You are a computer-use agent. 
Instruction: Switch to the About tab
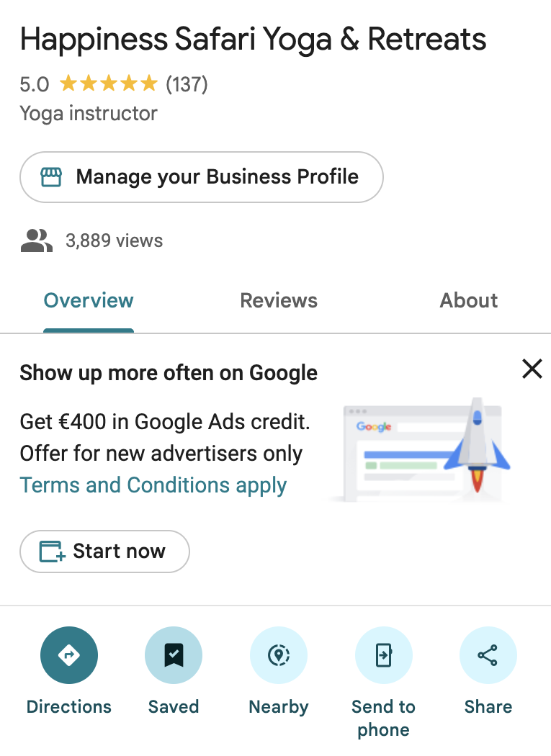[x=469, y=300]
